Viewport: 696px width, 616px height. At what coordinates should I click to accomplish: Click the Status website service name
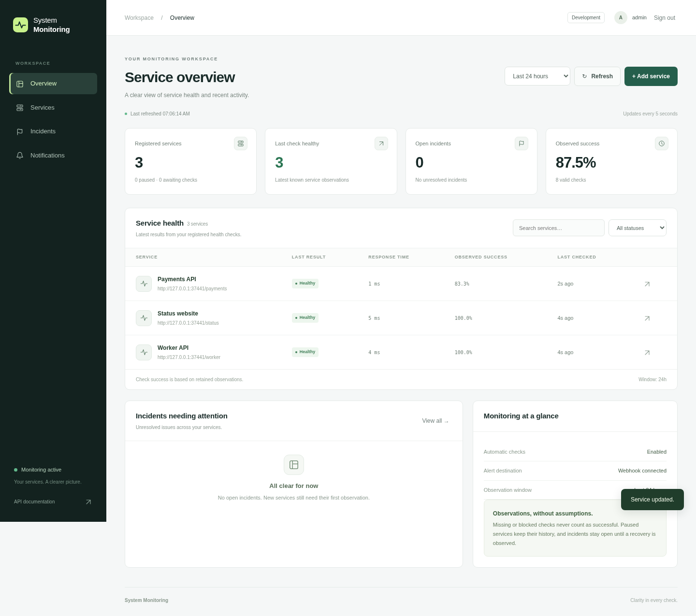point(178,314)
